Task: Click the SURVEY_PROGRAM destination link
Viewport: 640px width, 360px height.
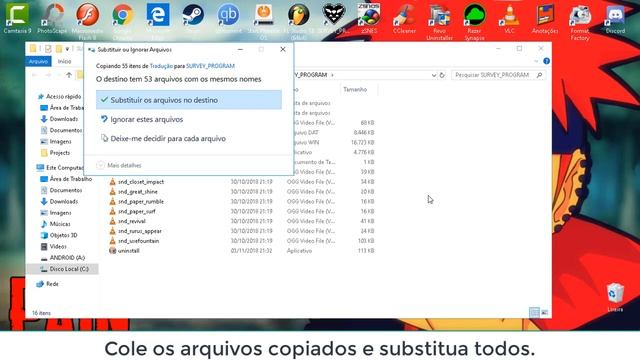Action: tap(210, 66)
